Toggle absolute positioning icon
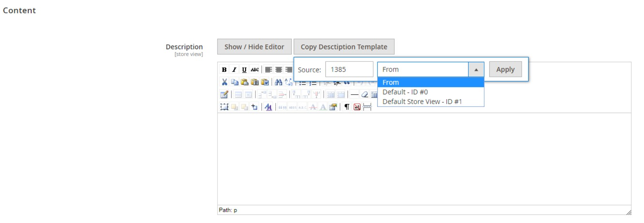The width and height of the screenshot is (644, 223). [255, 107]
